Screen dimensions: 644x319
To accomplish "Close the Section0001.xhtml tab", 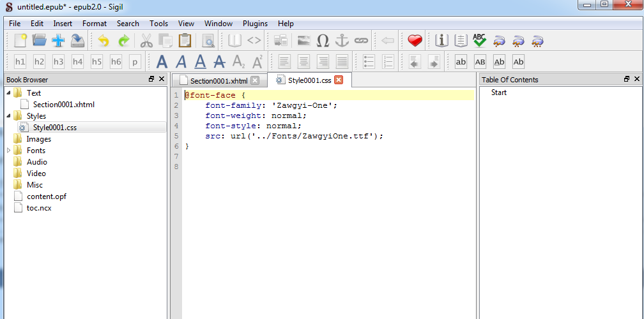I will tap(255, 80).
